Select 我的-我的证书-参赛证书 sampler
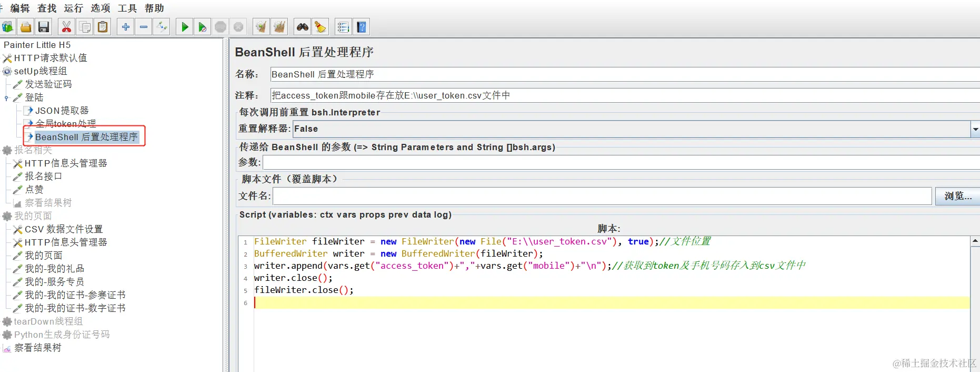Screen dimensions: 980x372 75,295
